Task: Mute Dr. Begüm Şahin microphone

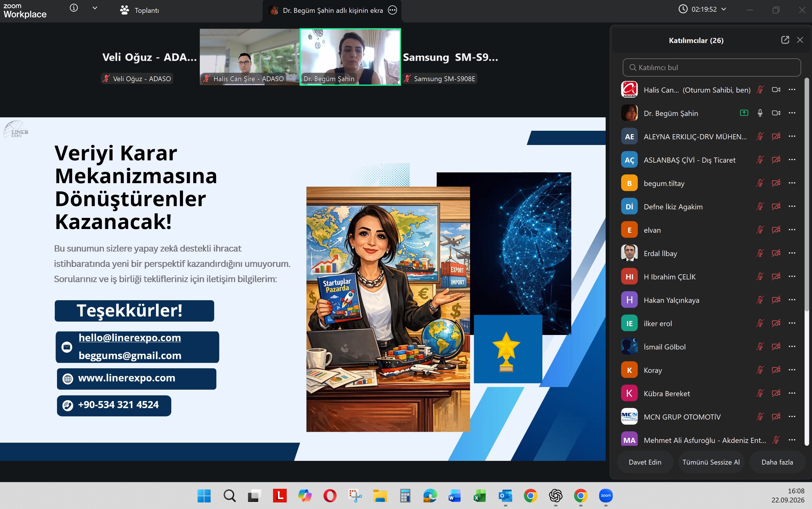Action: tap(760, 113)
